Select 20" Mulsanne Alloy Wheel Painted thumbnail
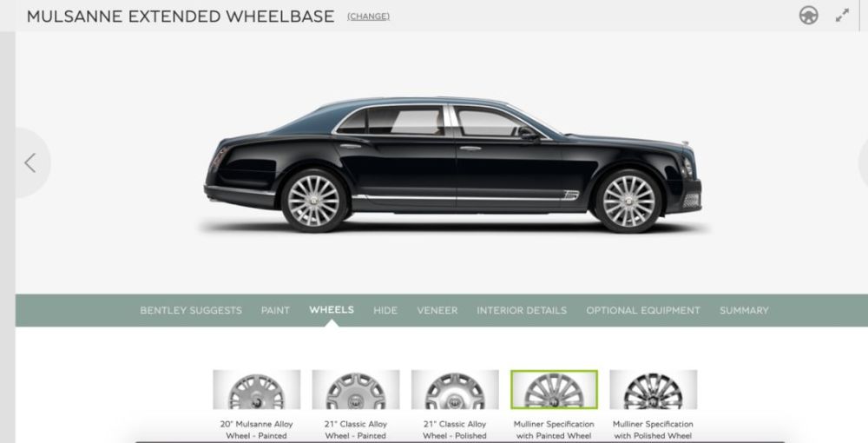 257,389
